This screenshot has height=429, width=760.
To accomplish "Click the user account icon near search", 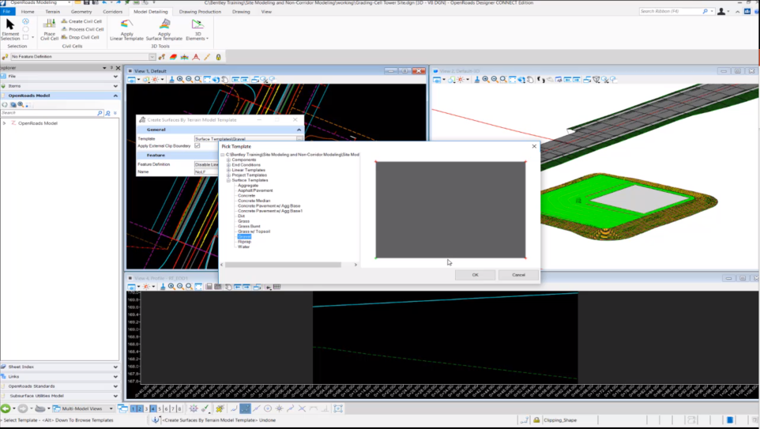I will click(x=721, y=11).
